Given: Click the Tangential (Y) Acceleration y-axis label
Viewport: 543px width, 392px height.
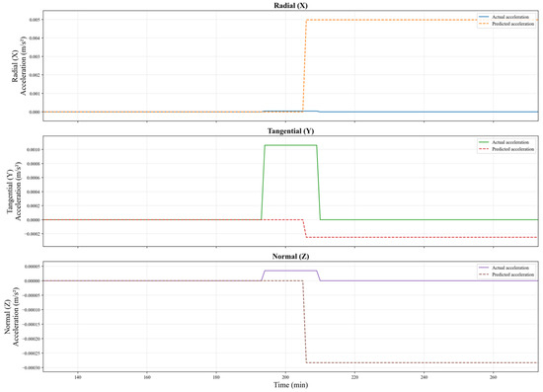Looking at the screenshot, I should [x=14, y=191].
